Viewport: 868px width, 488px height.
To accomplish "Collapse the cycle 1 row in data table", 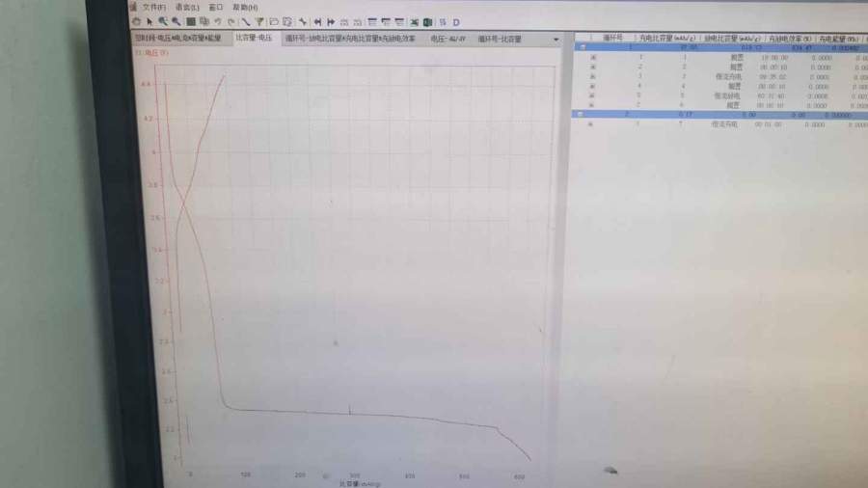I will [x=583, y=47].
